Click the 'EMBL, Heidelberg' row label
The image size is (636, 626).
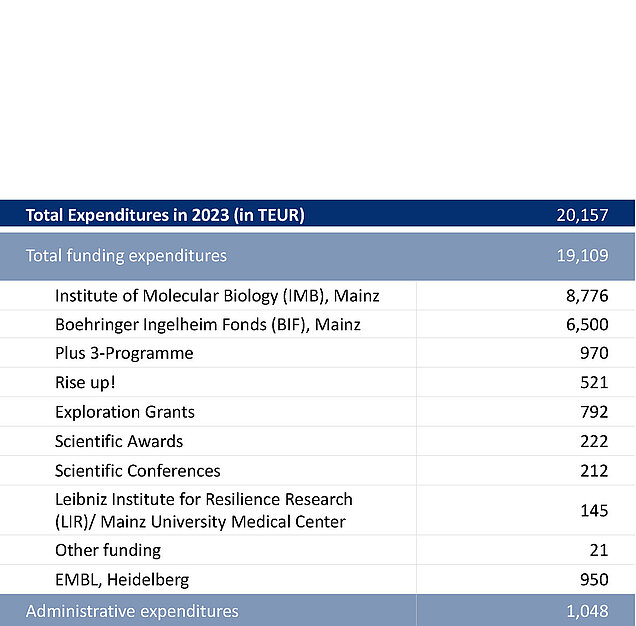click(x=122, y=580)
